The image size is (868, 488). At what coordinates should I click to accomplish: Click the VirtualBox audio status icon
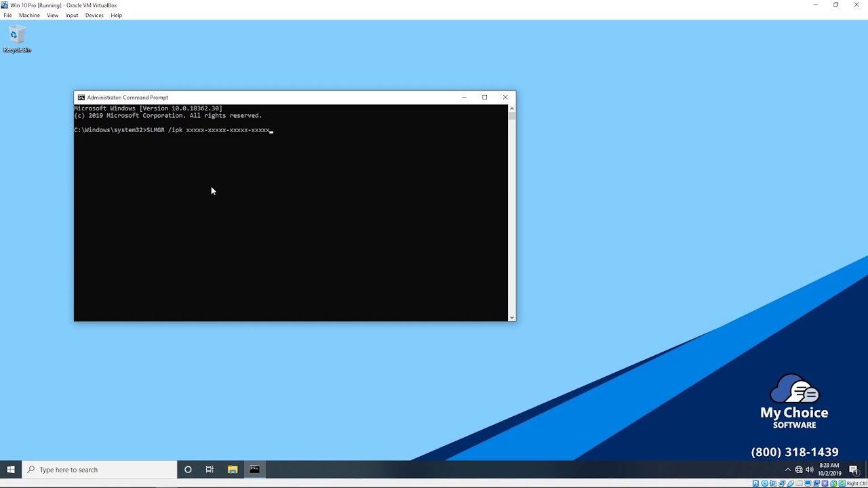point(772,483)
